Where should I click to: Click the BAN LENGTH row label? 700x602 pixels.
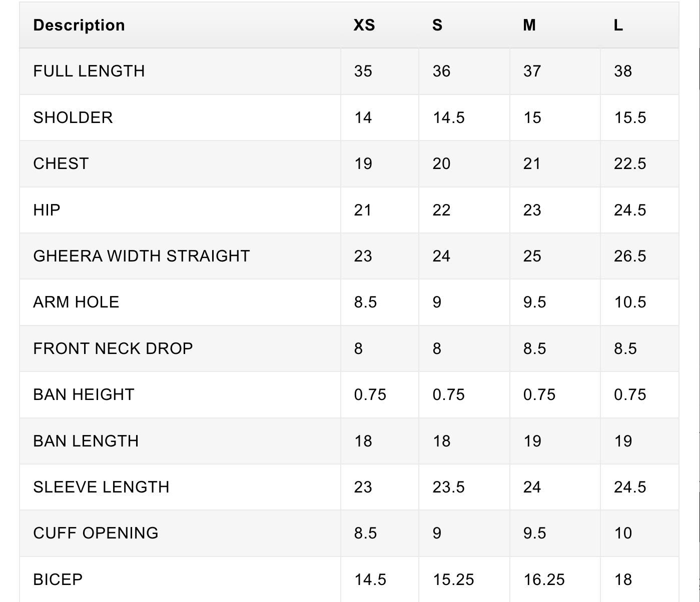click(86, 441)
